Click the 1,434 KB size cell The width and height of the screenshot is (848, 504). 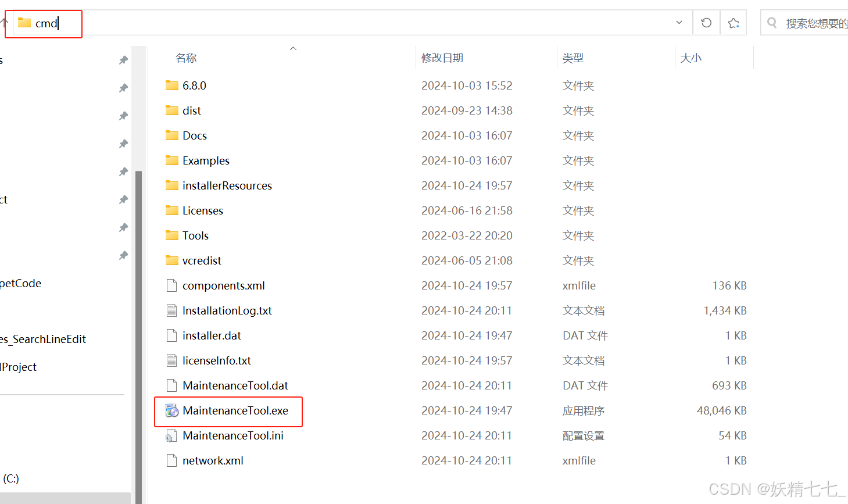[725, 310]
